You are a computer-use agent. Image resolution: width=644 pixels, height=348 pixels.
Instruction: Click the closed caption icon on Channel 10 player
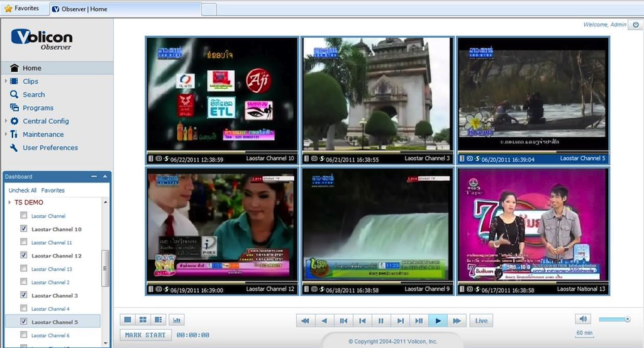point(158,159)
